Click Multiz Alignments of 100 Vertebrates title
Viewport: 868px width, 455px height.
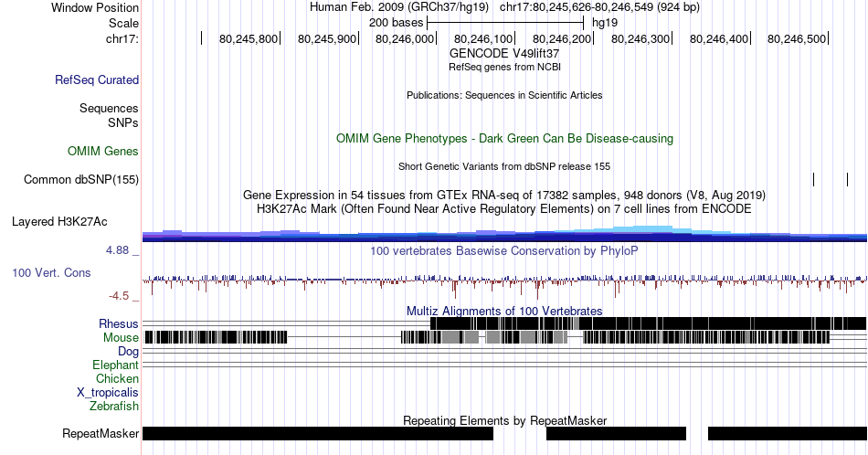click(x=504, y=311)
